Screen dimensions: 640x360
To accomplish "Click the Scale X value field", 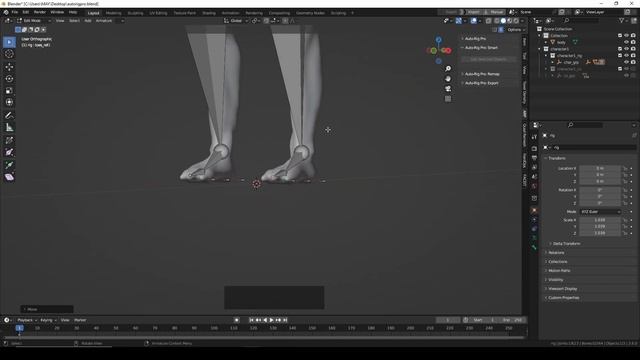I will click(x=600, y=220).
